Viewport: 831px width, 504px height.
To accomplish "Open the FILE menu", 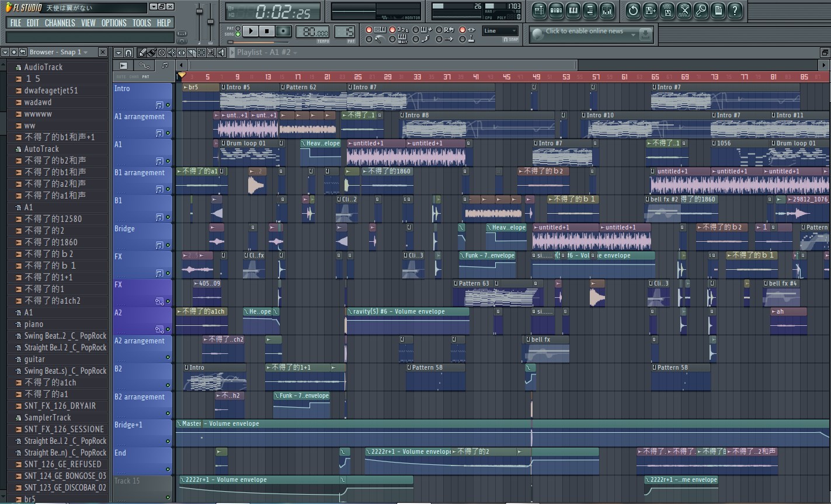I will [16, 23].
